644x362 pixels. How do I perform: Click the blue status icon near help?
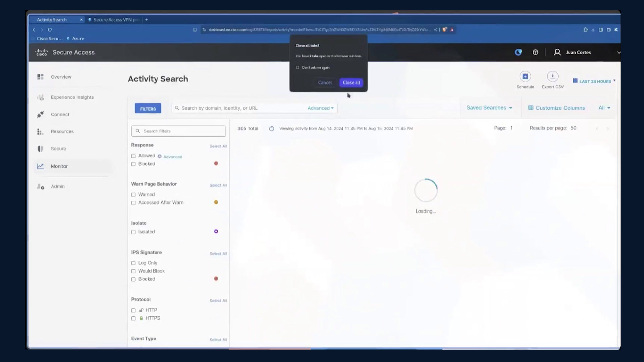(518, 52)
